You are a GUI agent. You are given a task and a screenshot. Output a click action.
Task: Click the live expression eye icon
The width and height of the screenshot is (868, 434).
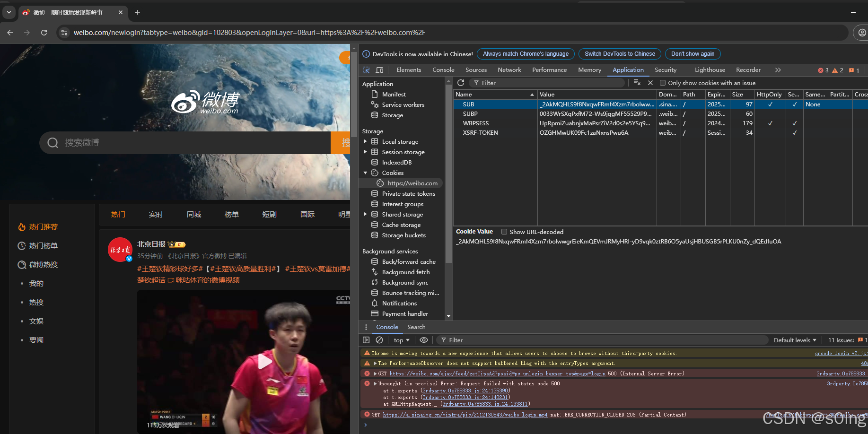click(x=424, y=340)
